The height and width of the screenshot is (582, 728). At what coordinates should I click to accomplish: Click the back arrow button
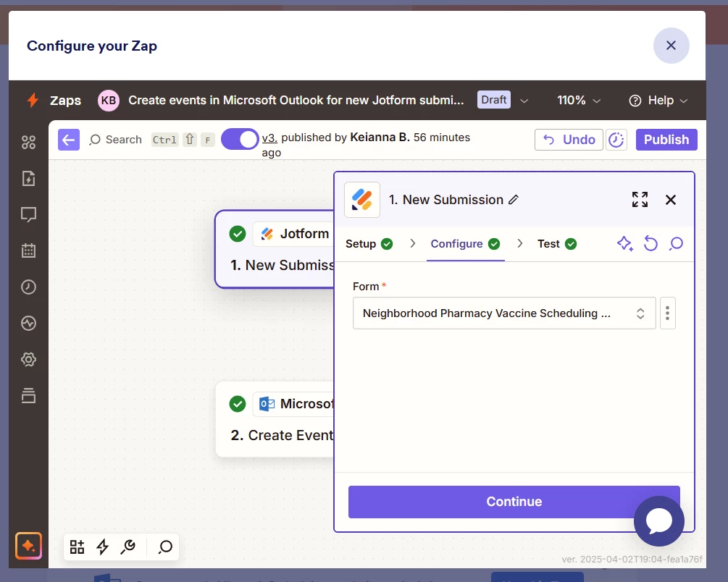click(x=69, y=140)
